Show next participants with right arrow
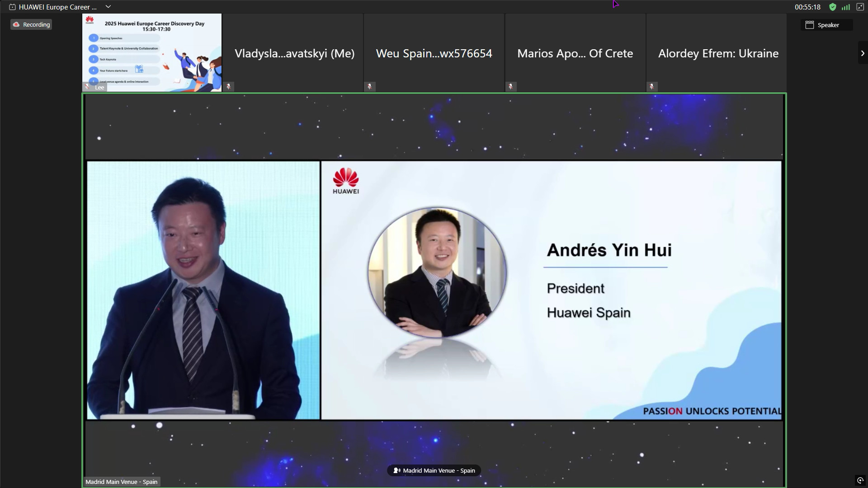The width and height of the screenshot is (868, 488). click(x=863, y=53)
